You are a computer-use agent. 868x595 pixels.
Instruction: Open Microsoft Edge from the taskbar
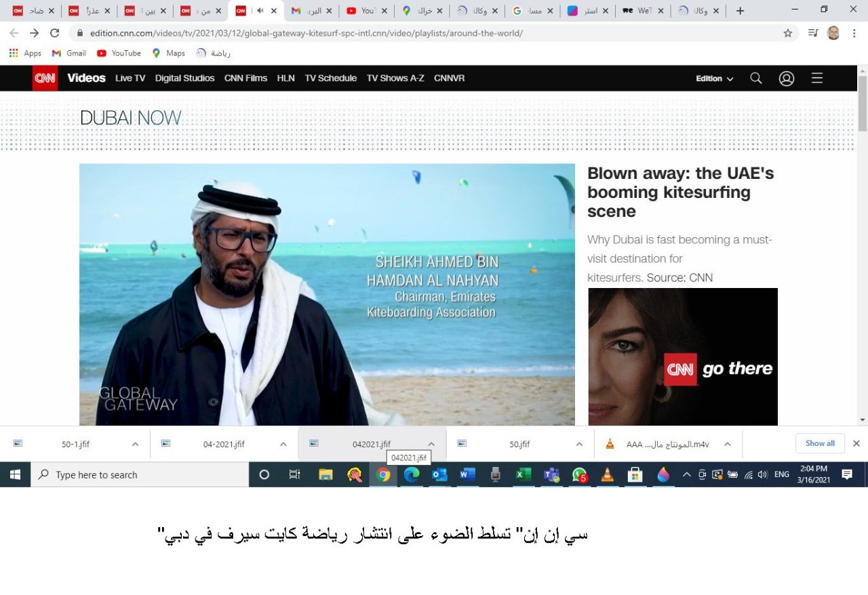412,474
